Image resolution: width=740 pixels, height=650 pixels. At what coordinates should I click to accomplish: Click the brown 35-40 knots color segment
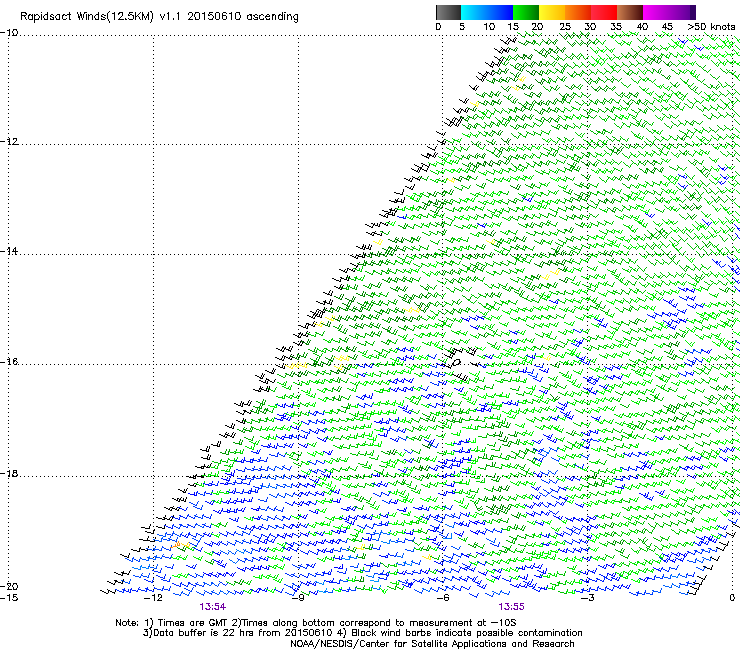[630, 12]
